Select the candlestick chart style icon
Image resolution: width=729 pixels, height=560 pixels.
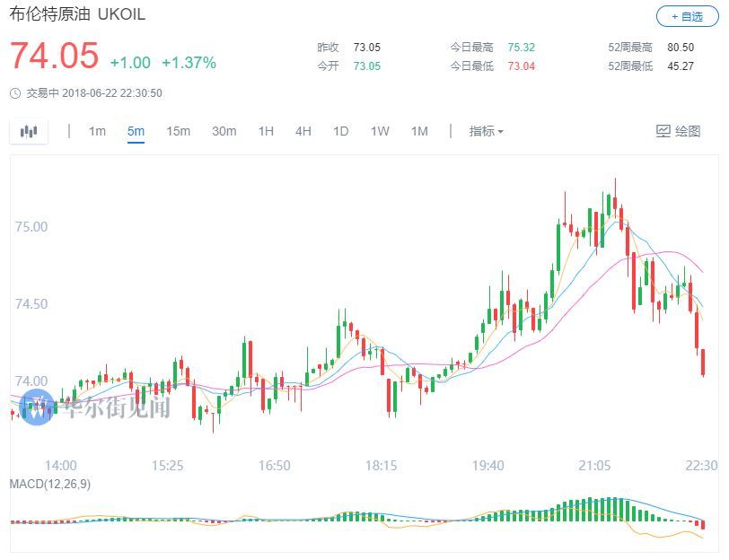click(x=28, y=131)
